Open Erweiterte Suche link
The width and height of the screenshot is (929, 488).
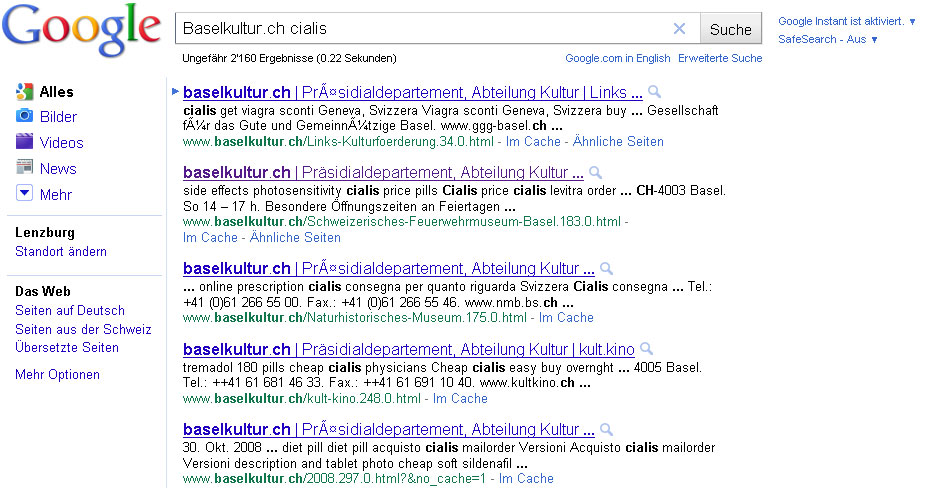(x=720, y=58)
